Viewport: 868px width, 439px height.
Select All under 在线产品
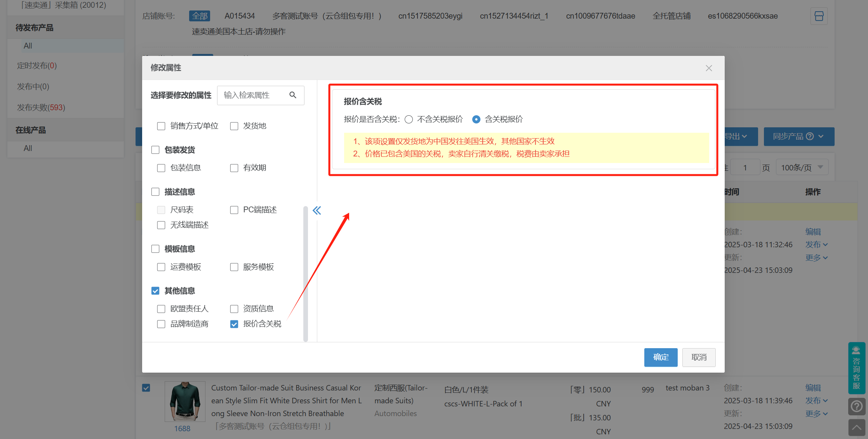pyautogui.click(x=28, y=148)
